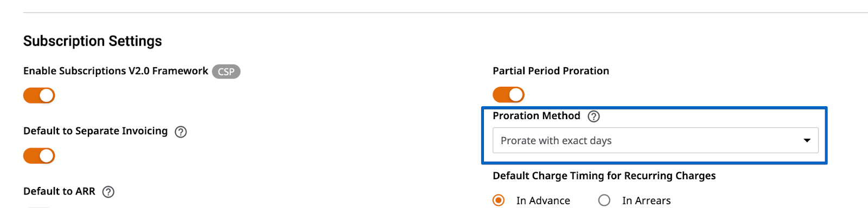Choose the In Arrears radio option

click(x=604, y=200)
